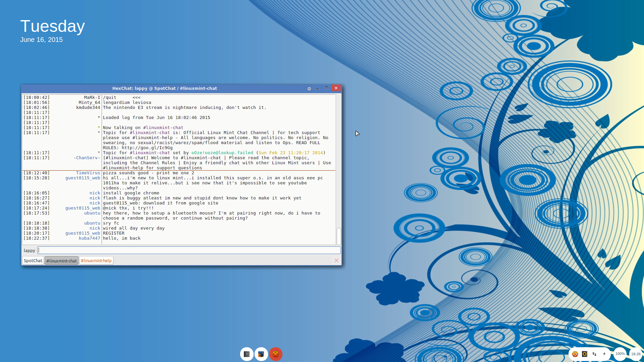The width and height of the screenshot is (644, 362).
Task: Roll up HexChat window with shade button
Action: click(309, 88)
